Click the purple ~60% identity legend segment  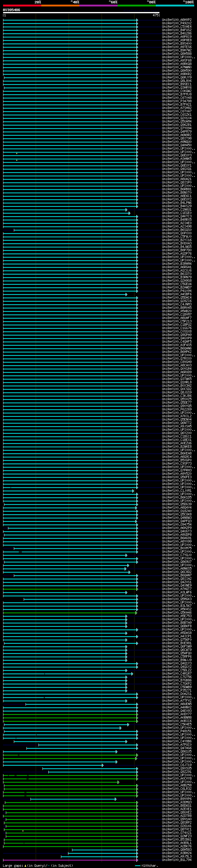click(98, 6)
